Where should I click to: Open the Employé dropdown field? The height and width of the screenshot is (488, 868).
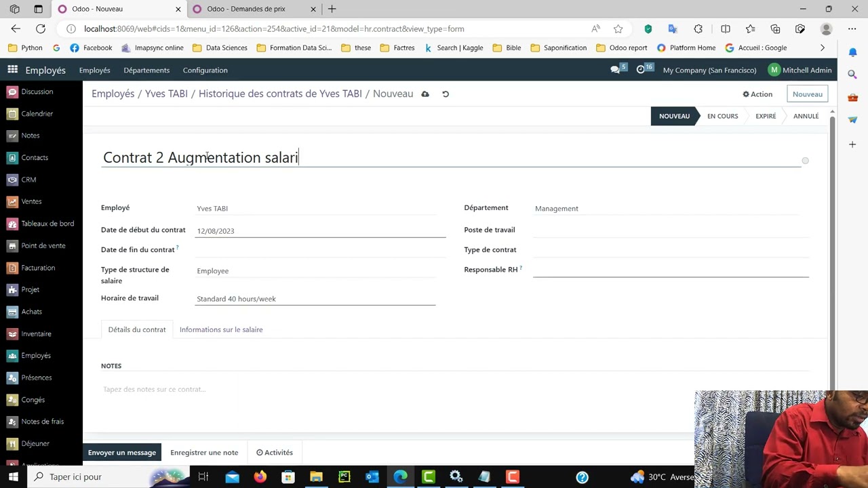315,209
